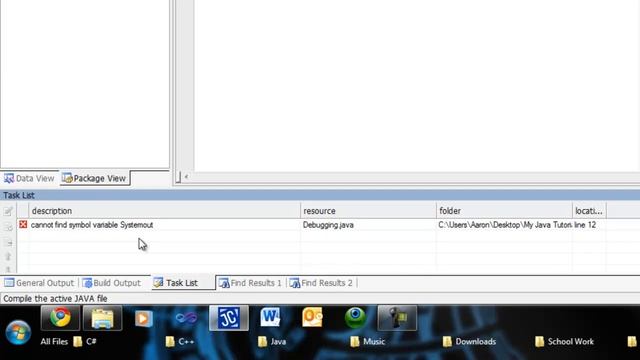This screenshot has width=640, height=360.
Task: Click the folder path cell of the error row
Action: (504, 225)
